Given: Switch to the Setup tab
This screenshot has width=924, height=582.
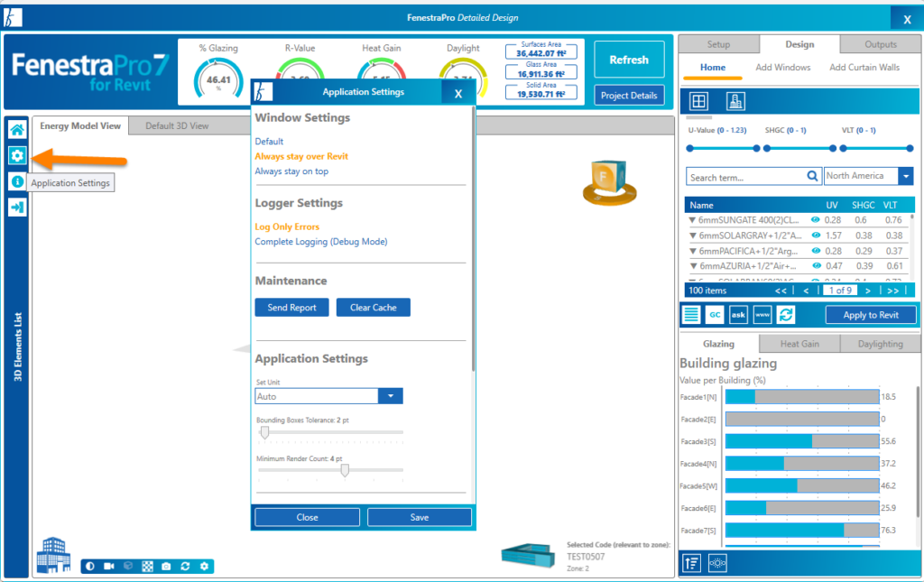Looking at the screenshot, I should pyautogui.click(x=718, y=44).
